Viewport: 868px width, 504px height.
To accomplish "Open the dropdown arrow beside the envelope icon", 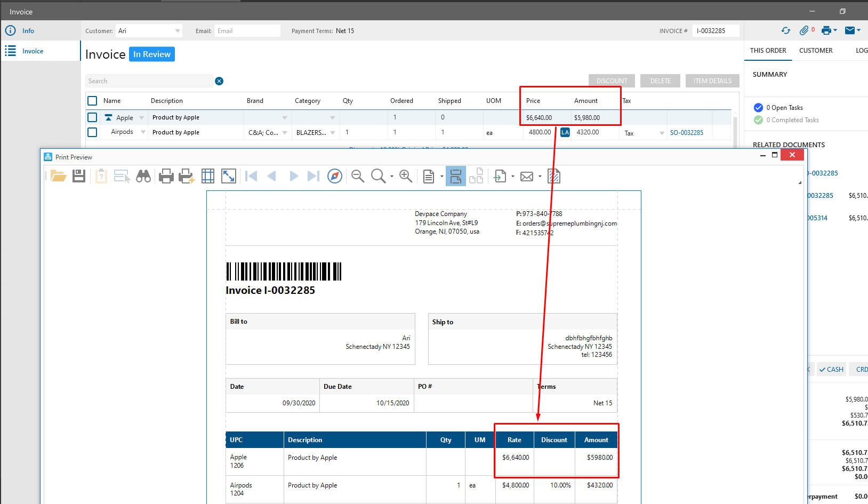I will point(859,30).
